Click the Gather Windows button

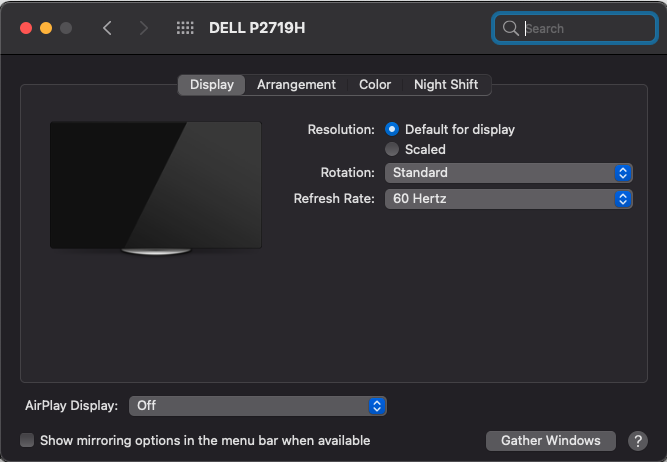pos(550,441)
